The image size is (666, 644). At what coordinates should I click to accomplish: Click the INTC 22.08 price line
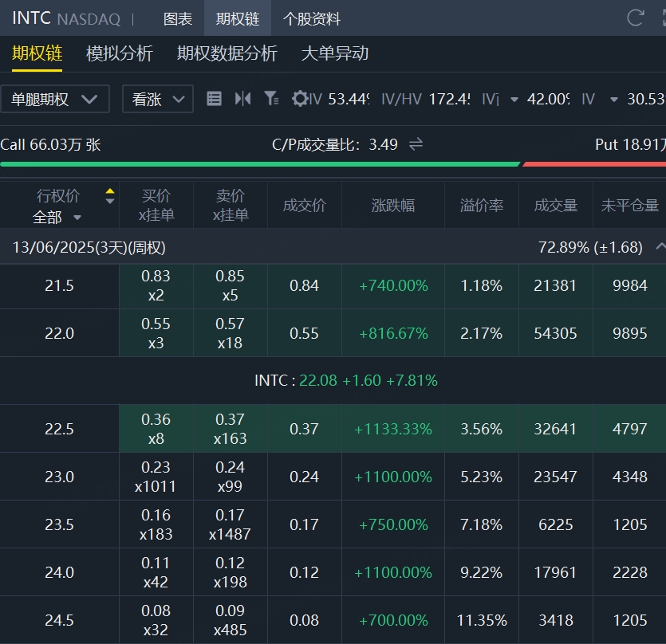346,381
